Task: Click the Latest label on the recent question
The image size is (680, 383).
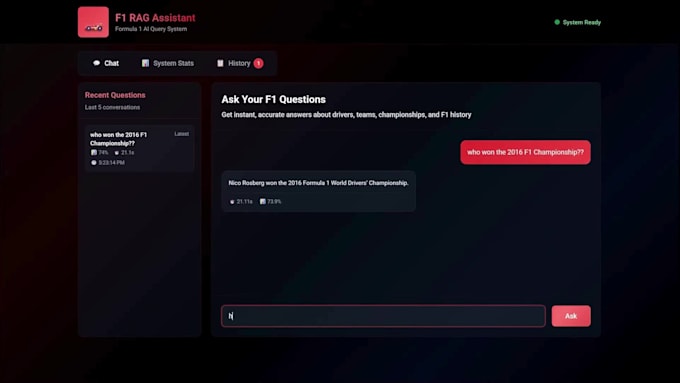Action: click(182, 134)
